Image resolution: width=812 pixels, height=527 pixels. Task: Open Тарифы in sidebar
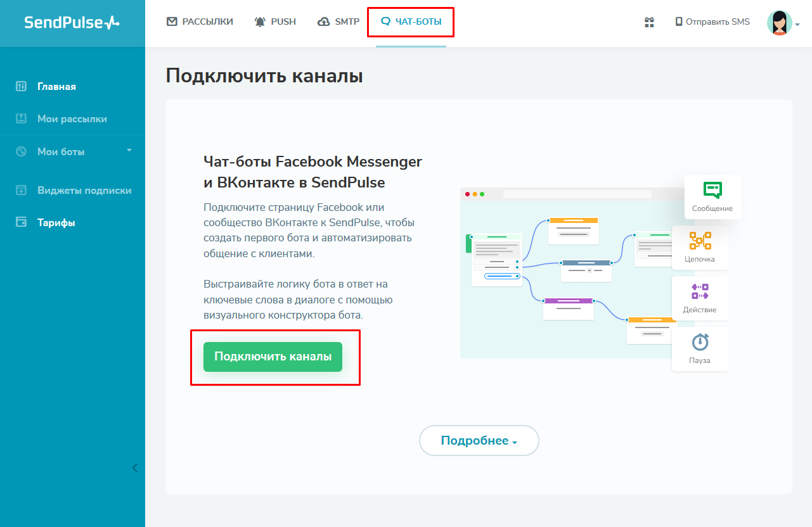(x=56, y=223)
